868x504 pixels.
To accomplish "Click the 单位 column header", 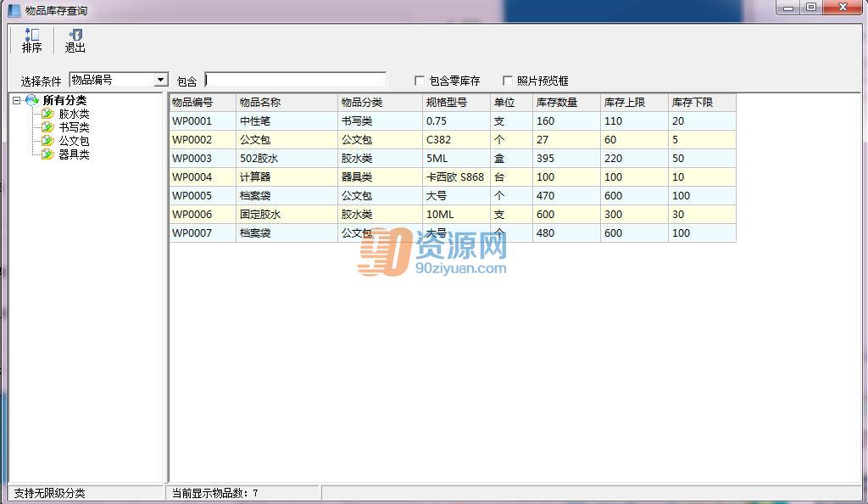I will tap(511, 103).
